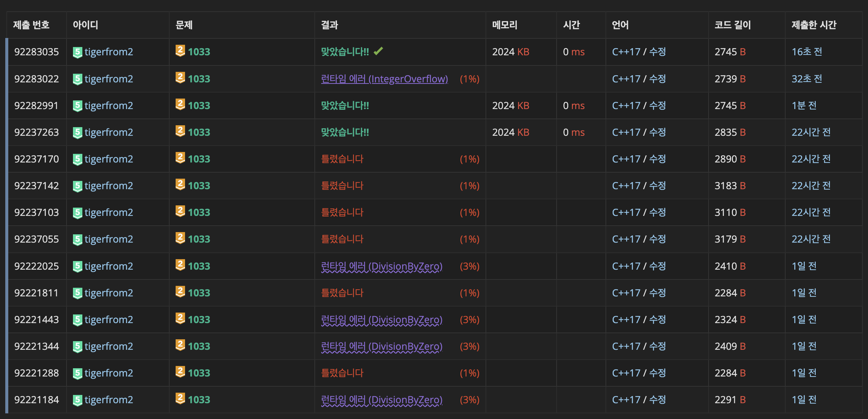Image resolution: width=868 pixels, height=419 pixels.
Task: Click user tier badge in row 92221184
Action: point(77,400)
